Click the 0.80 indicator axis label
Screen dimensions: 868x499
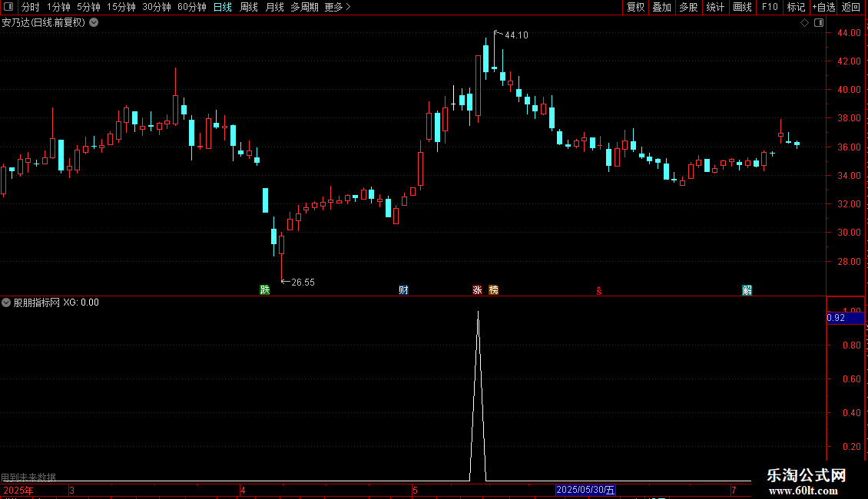click(x=851, y=345)
